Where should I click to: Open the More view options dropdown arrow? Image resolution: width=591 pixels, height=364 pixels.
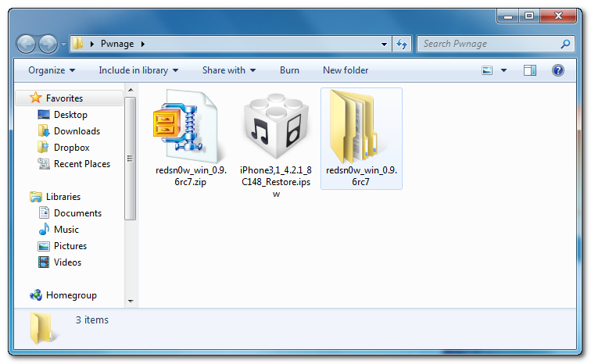click(x=503, y=70)
